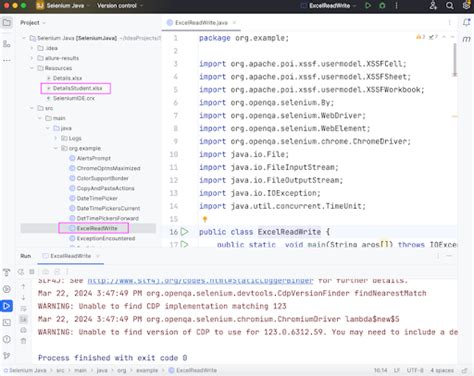Click the UTF-8 encoding in status bar
This screenshot has width=474, height=376.
click(415, 370)
